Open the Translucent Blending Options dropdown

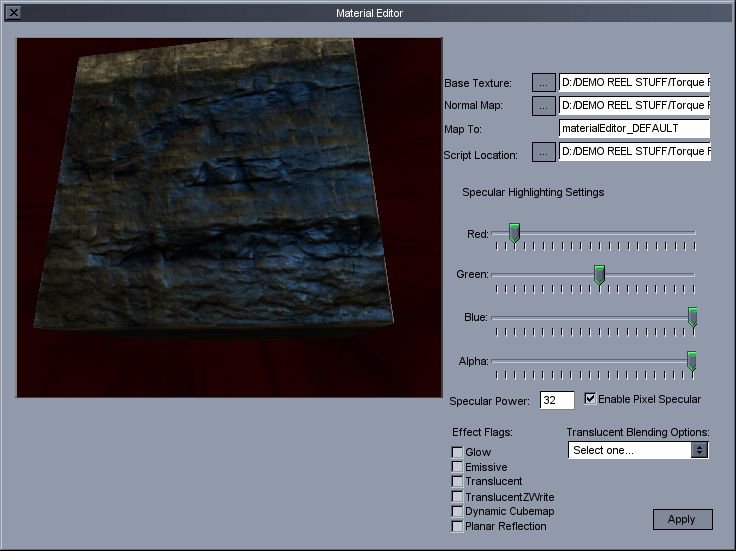point(638,450)
